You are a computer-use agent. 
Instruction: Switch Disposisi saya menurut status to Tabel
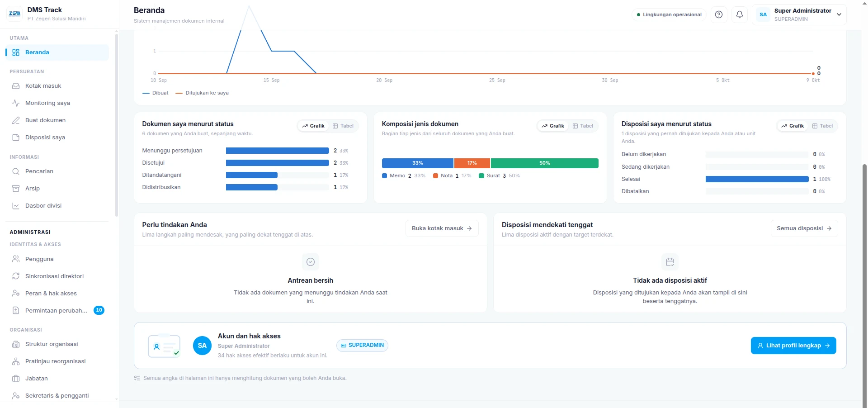click(822, 126)
